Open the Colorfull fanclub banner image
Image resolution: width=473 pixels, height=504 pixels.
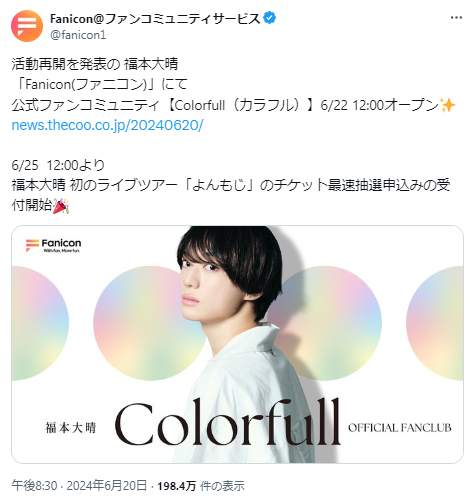237,344
